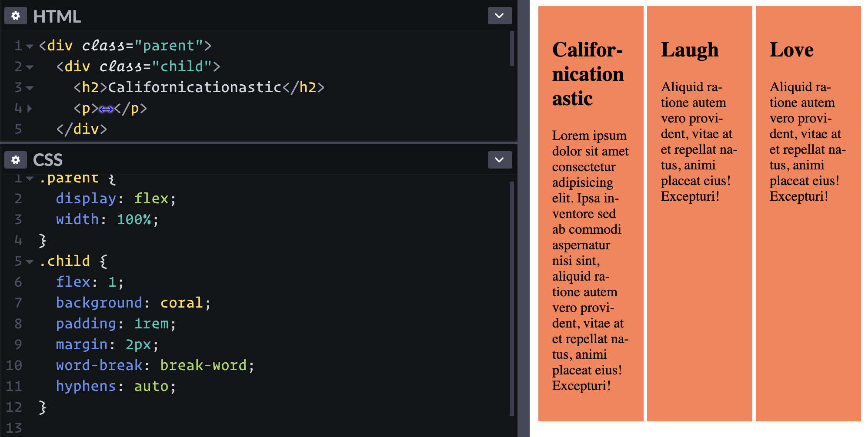868x437 pixels.
Task: Click CSS line number 10
Action: tap(14, 365)
